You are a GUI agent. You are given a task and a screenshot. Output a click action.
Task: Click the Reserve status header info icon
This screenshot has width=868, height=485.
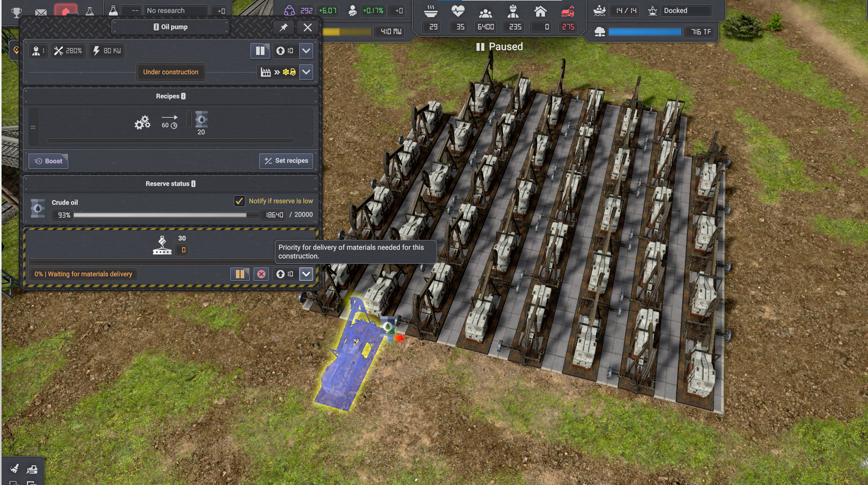click(x=193, y=184)
